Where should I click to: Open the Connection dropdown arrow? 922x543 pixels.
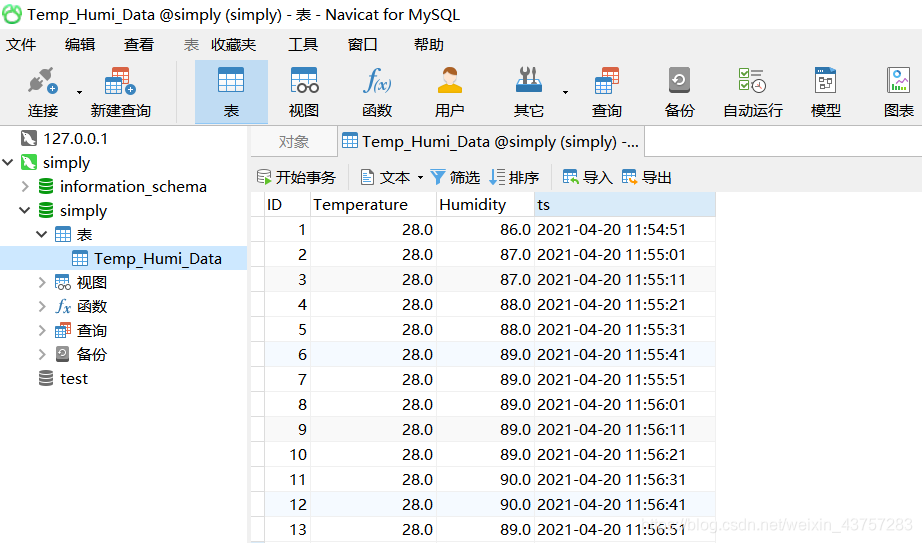79,92
